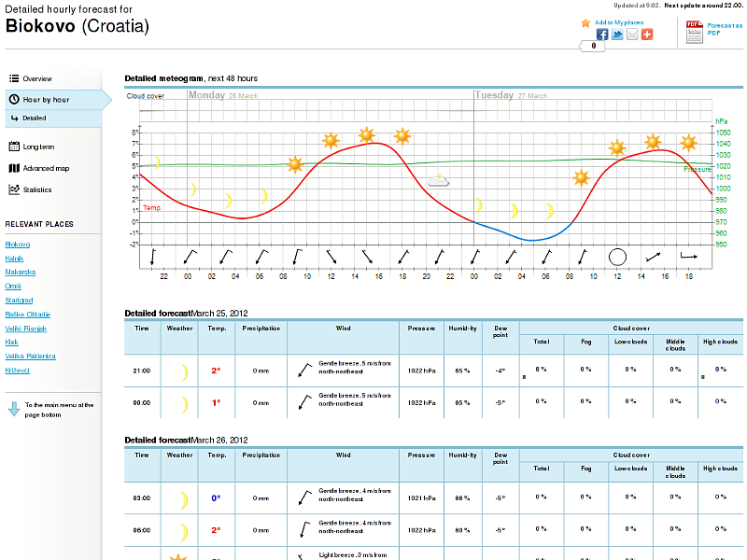Select Hour by hour in sidebar
The image size is (747, 560).
click(x=46, y=100)
